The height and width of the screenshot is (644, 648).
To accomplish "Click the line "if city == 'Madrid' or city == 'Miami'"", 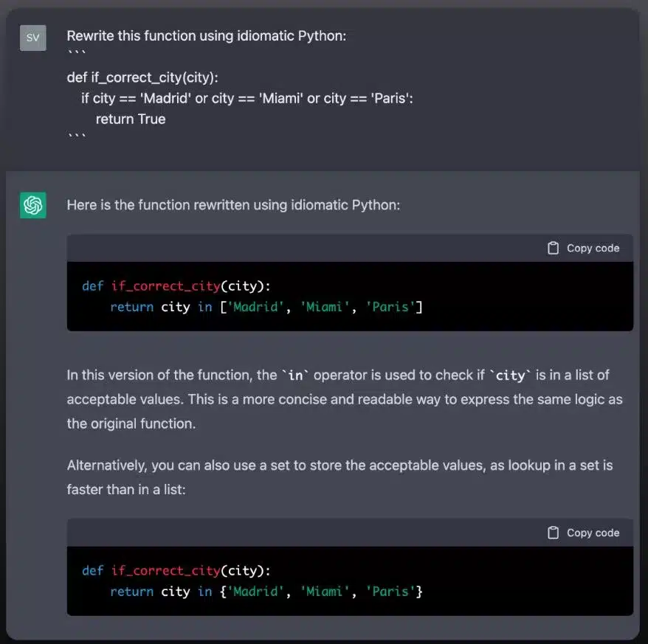I will tap(247, 98).
